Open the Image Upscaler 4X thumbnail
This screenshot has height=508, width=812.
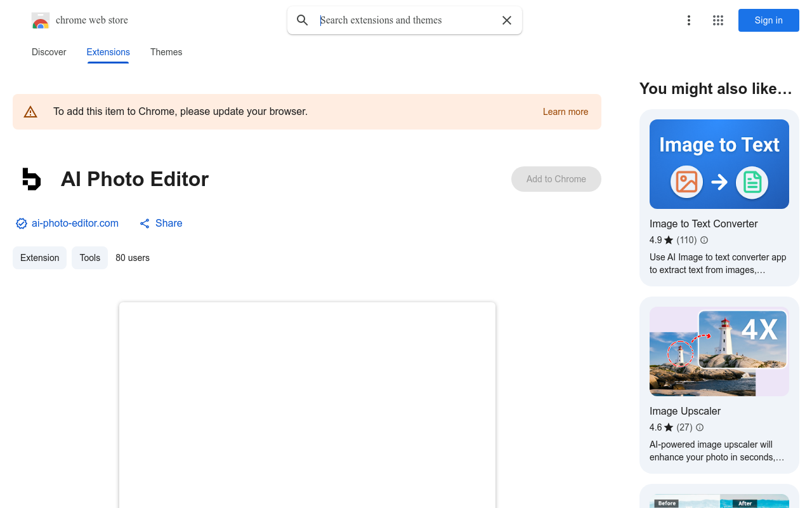[719, 352]
